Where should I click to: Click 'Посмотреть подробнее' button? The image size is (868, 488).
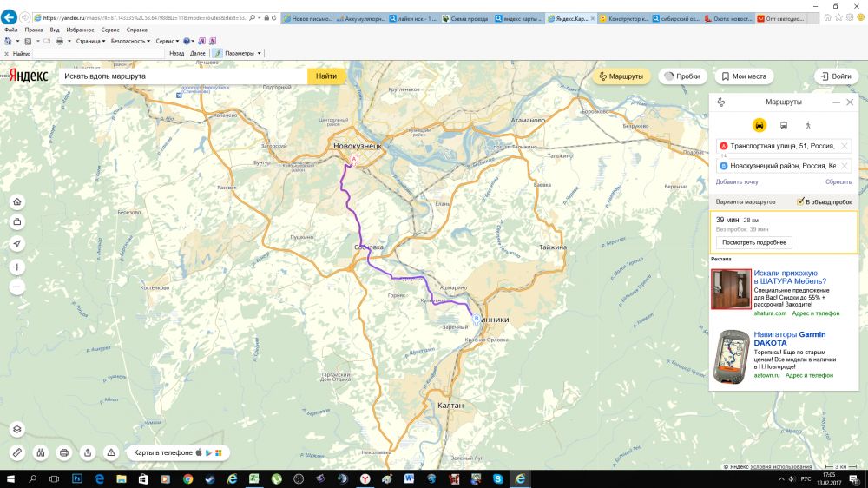753,242
